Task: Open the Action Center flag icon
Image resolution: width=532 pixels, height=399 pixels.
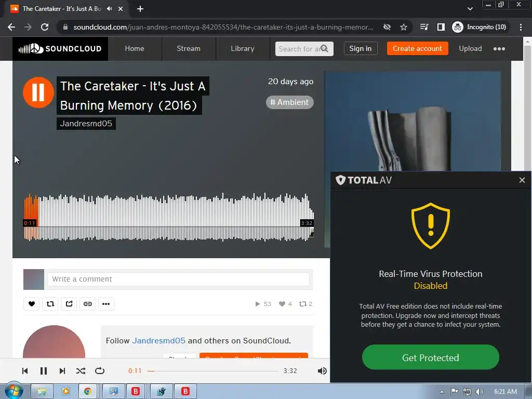Action: 454,392
